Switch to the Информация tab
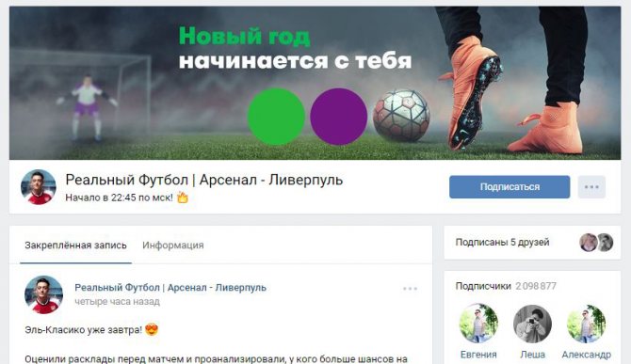This screenshot has width=631, height=364. click(173, 245)
